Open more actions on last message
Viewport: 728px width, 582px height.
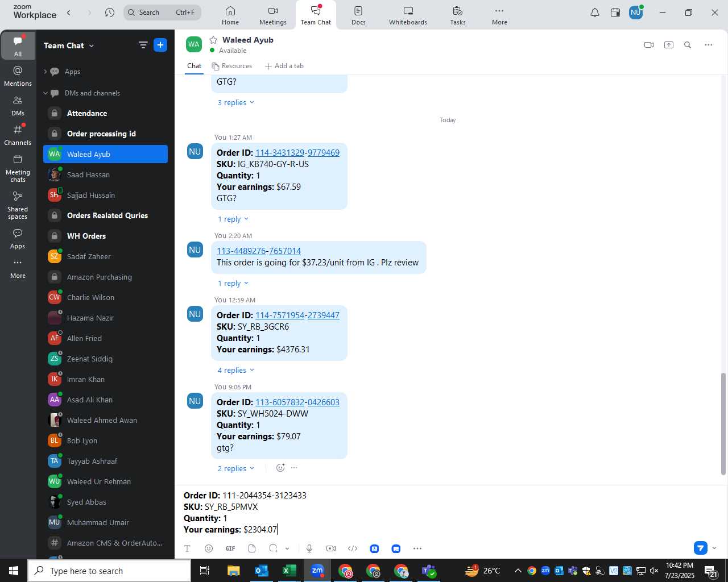coord(294,468)
